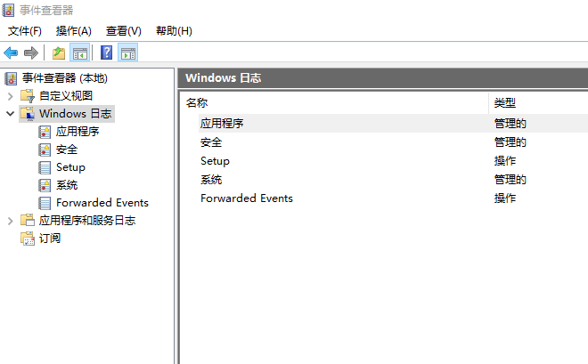Select 应用程序 label in the left tree
The image size is (588, 364).
point(78,132)
